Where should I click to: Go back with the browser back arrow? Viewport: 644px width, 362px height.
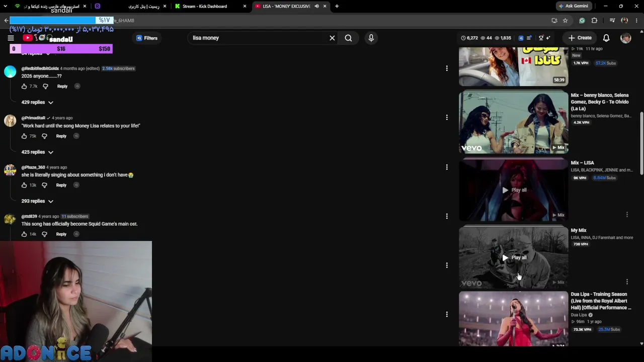pos(6,21)
